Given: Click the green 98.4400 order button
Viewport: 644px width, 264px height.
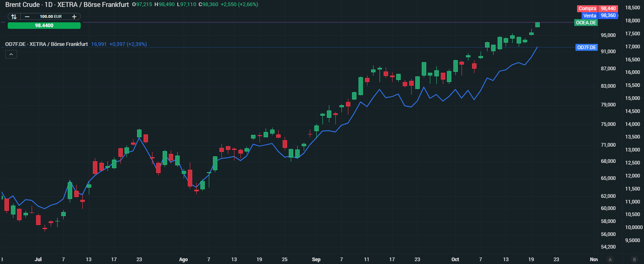Looking at the screenshot, I should click(44, 26).
